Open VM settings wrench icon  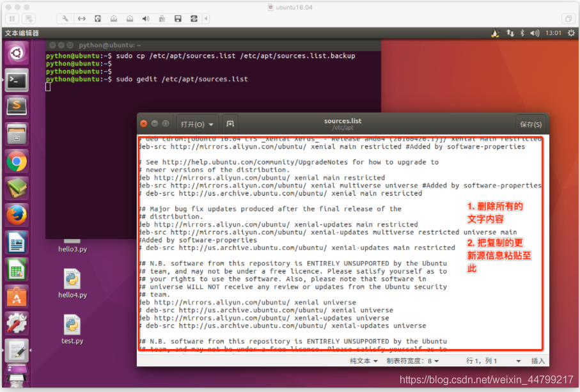click(65, 19)
